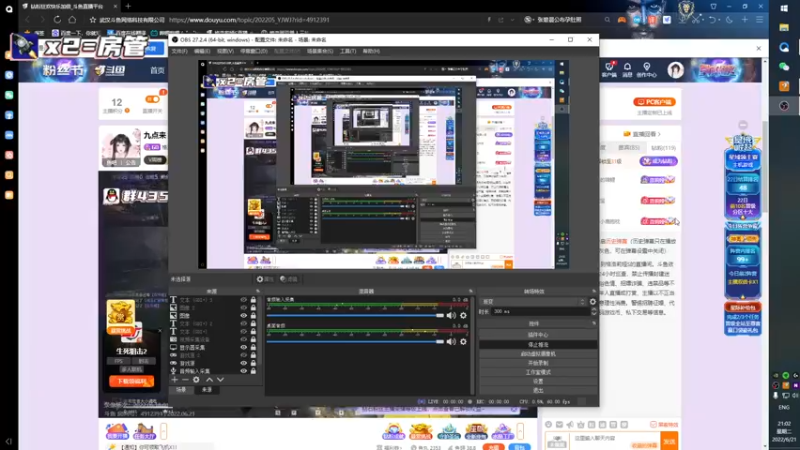Screen dimensions: 800x450
Task: Click 退出 button in OBS controls
Action: [538, 390]
